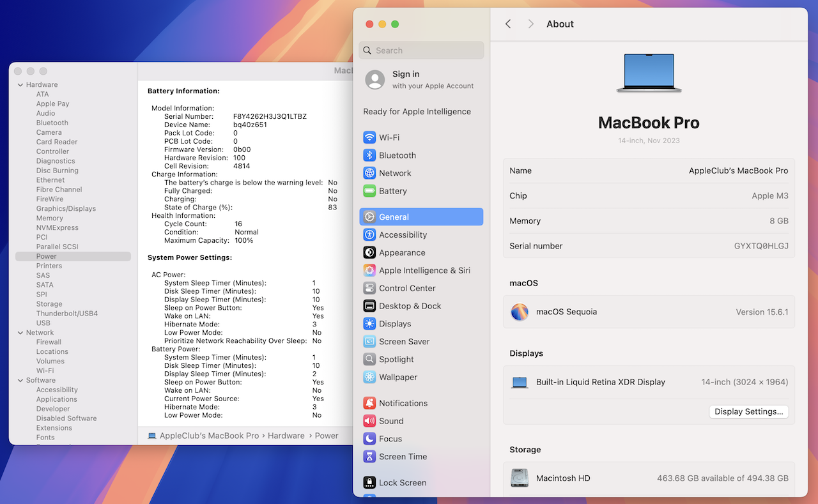Click Version 15.6.1 text
Viewport: 818px width, 504px height.
point(762,312)
